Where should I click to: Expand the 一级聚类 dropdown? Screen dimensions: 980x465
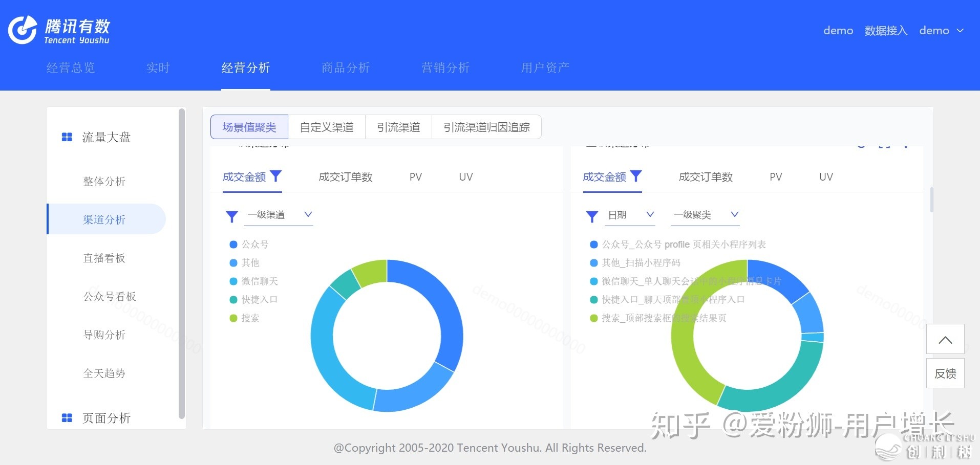pos(705,215)
